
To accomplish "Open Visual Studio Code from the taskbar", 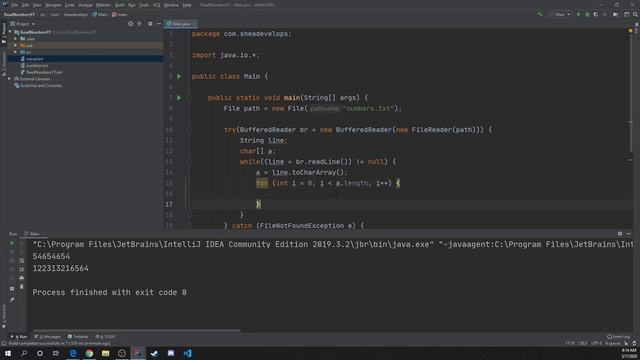I will click(187, 353).
